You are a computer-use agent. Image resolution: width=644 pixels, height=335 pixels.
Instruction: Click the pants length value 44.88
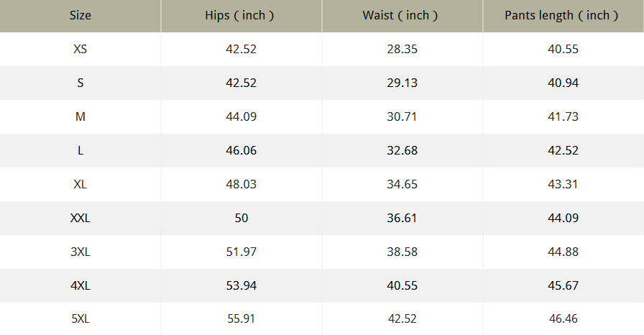pyautogui.click(x=563, y=252)
